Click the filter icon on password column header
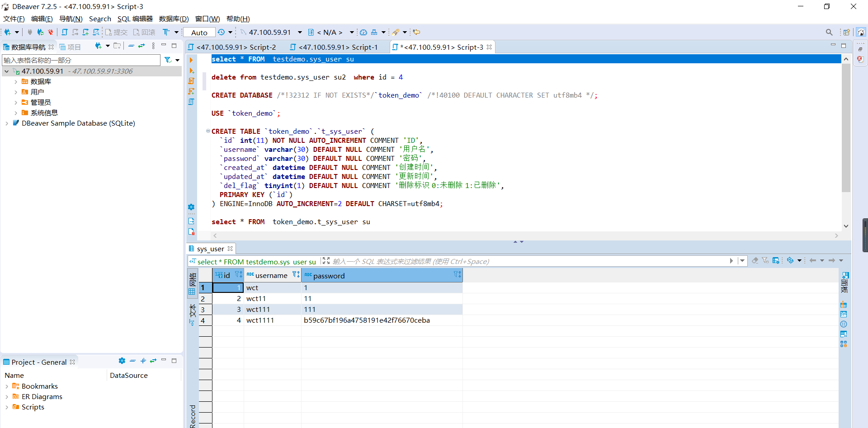This screenshot has height=428, width=868. [457, 274]
